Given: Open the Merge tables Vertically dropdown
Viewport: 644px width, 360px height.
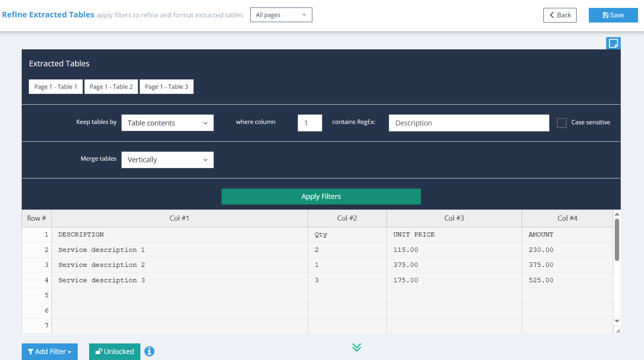Looking at the screenshot, I should tap(167, 159).
